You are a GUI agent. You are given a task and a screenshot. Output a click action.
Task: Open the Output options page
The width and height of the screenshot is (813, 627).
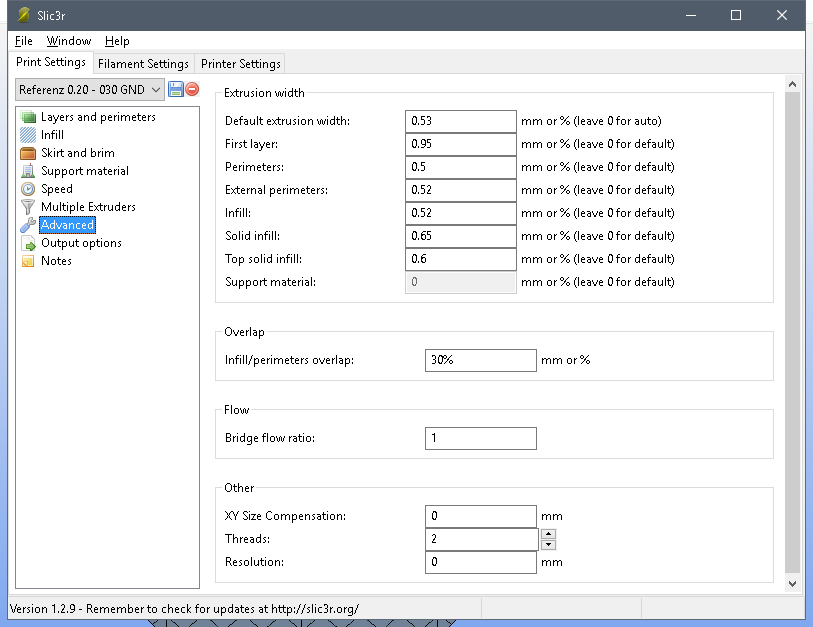(x=80, y=243)
